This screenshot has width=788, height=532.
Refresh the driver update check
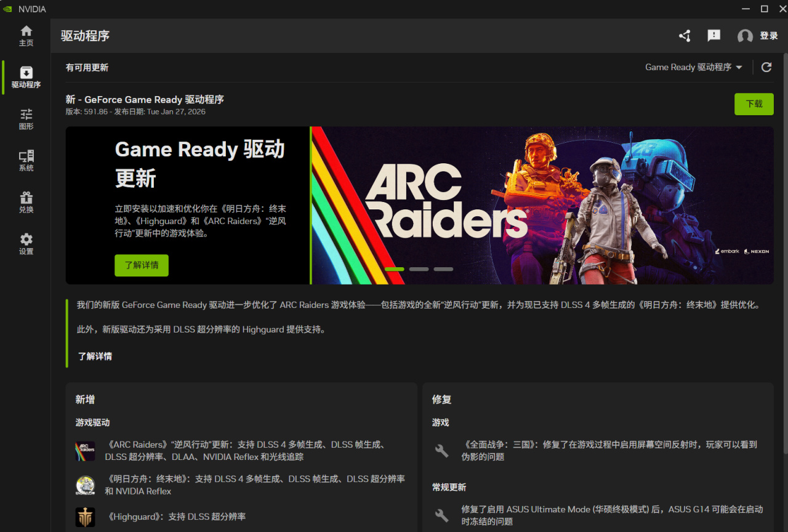[x=766, y=67]
